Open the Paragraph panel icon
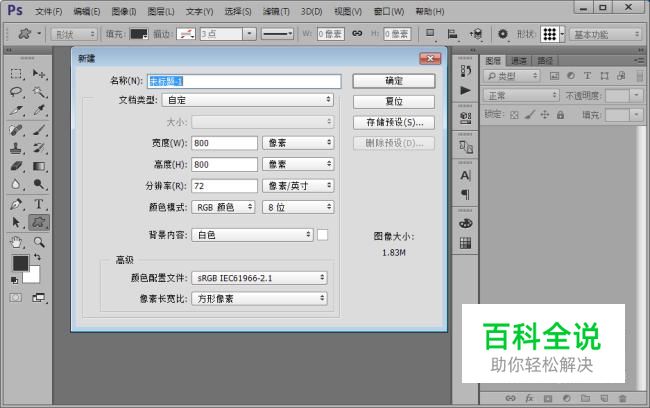 466,194
